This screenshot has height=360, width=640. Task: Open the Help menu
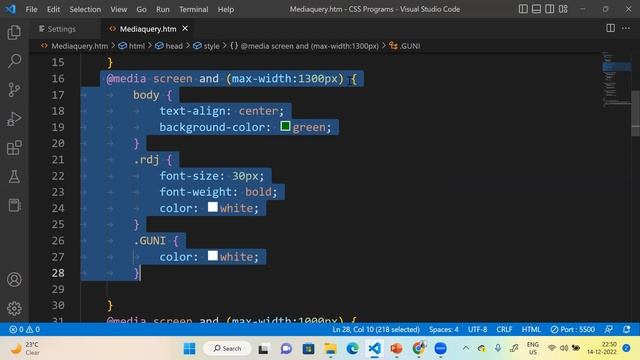point(226,9)
